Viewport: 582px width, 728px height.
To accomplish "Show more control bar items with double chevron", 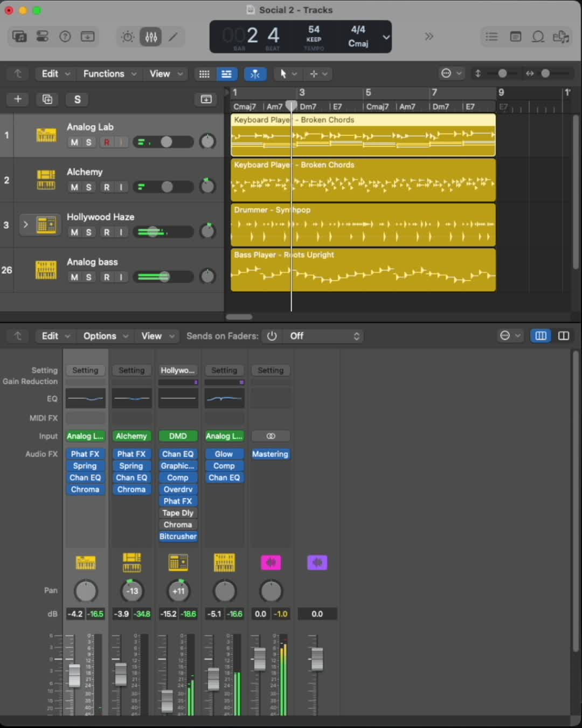I will point(429,37).
